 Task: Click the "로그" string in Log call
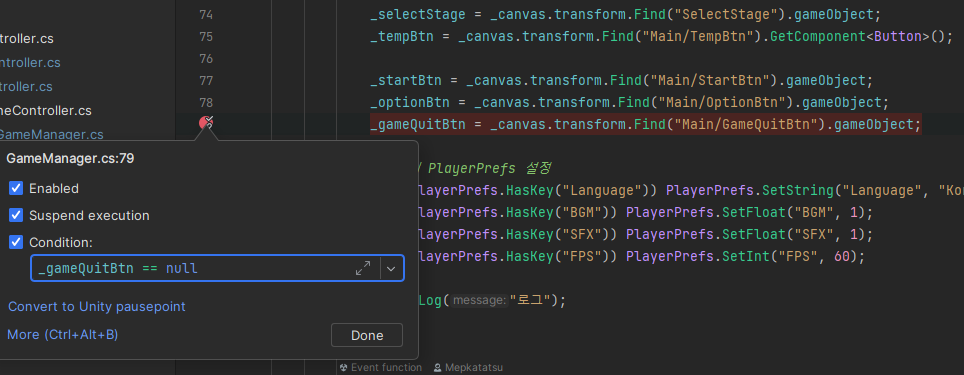tap(530, 300)
